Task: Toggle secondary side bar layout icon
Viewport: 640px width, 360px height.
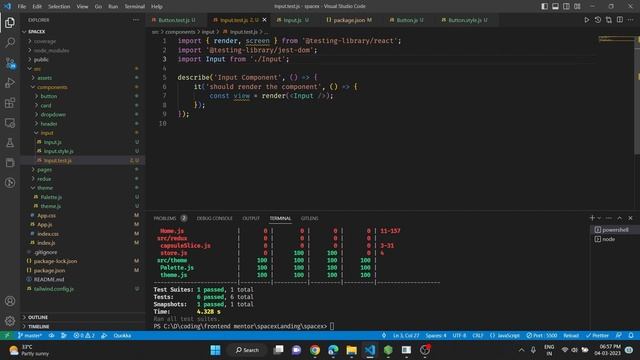Action: coord(567,6)
